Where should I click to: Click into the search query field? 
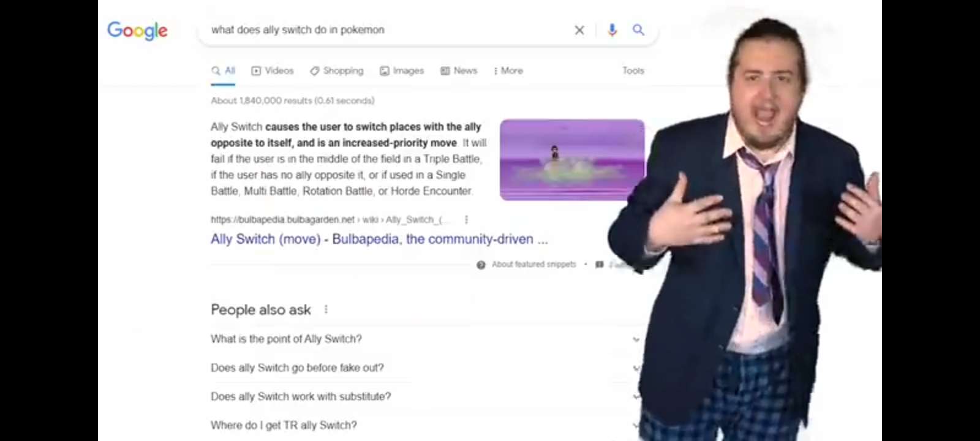pyautogui.click(x=386, y=30)
